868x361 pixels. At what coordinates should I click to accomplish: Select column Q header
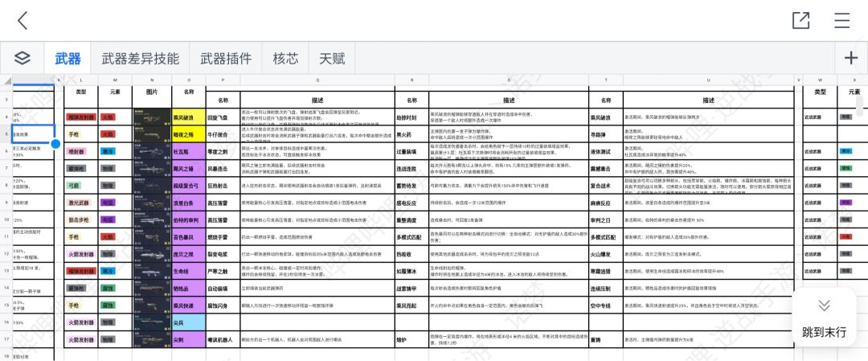[317, 80]
